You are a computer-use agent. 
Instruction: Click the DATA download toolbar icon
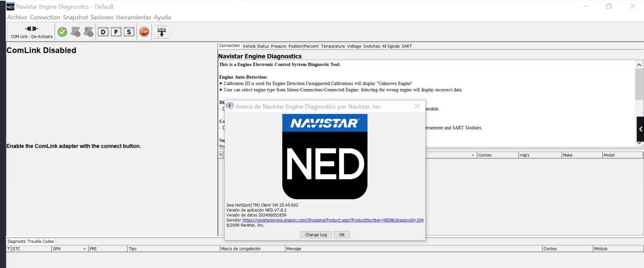click(162, 32)
